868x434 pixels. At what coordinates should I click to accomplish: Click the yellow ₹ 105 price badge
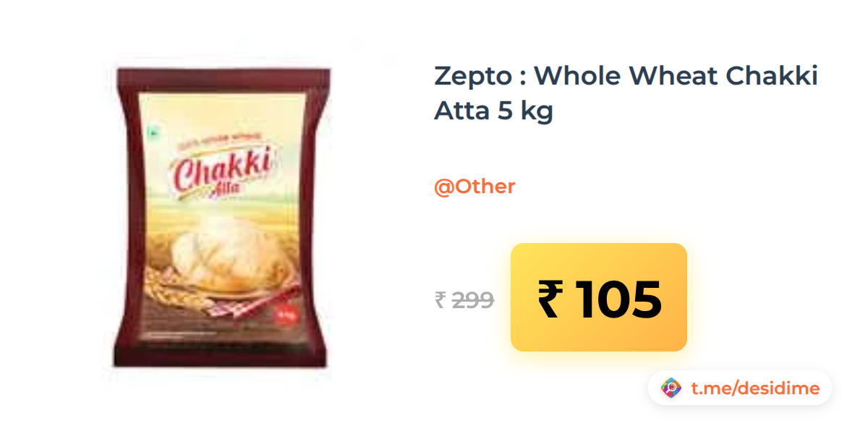point(599,297)
